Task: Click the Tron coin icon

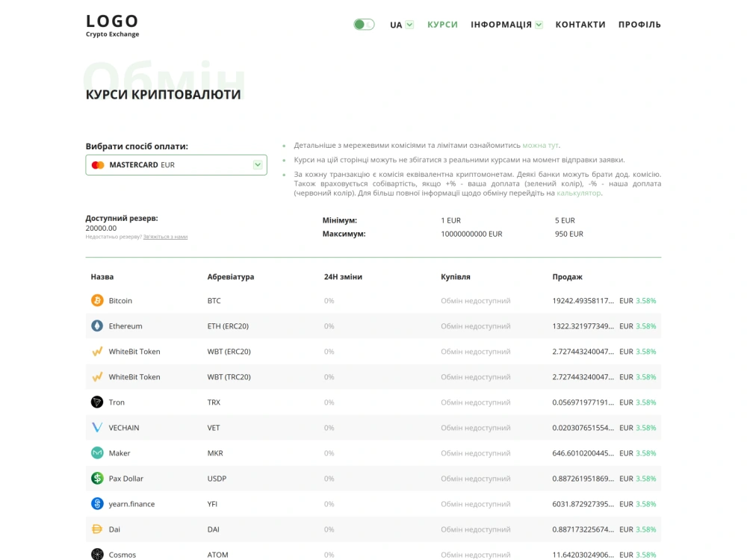Action: coord(97,402)
